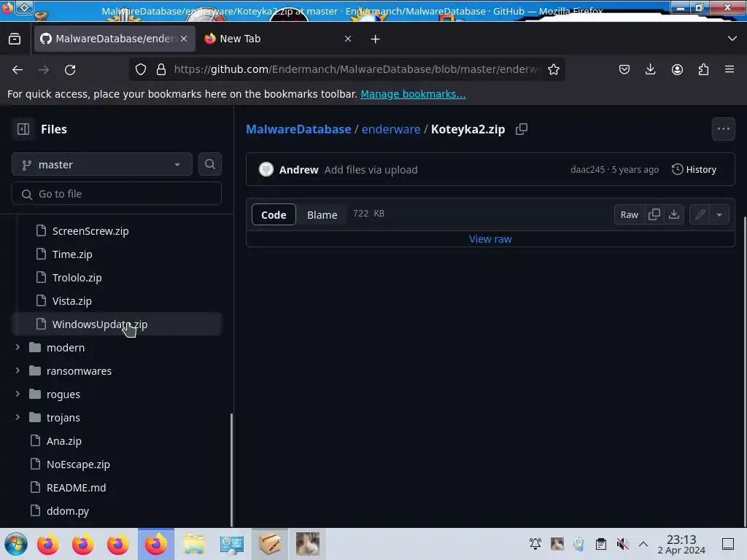Reload the current page
Image resolution: width=747 pixels, height=560 pixels.
[70, 69]
